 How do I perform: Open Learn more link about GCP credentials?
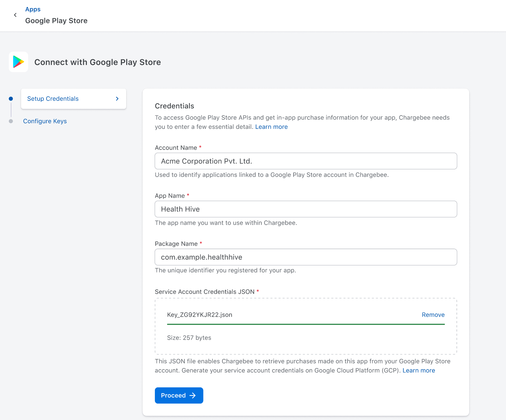point(418,370)
